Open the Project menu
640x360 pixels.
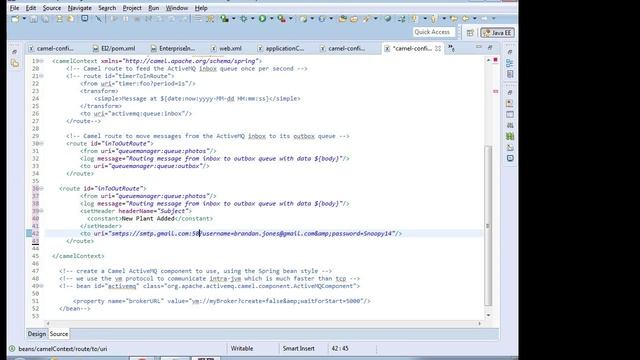tap(132, 8)
